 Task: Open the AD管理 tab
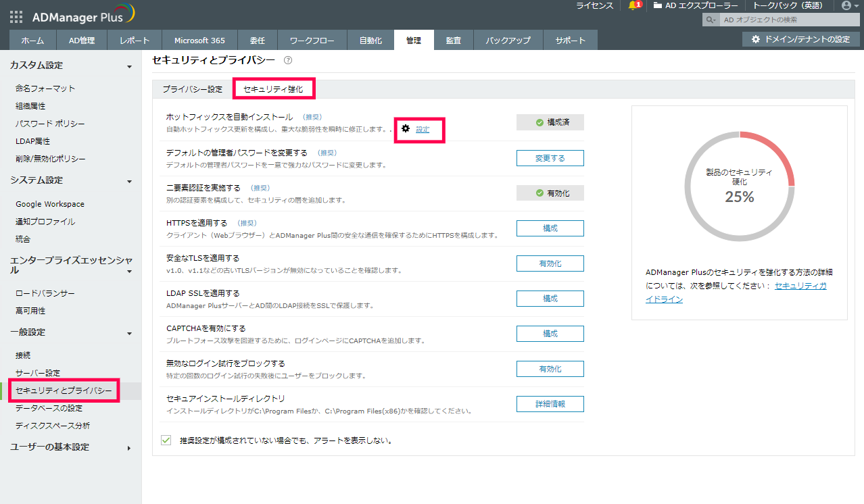[x=82, y=41]
